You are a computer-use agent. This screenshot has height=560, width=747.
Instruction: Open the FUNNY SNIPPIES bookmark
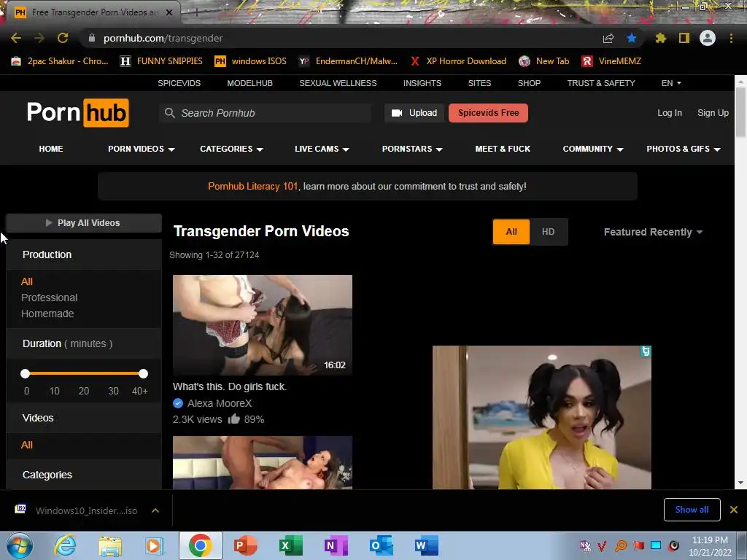[x=161, y=61]
